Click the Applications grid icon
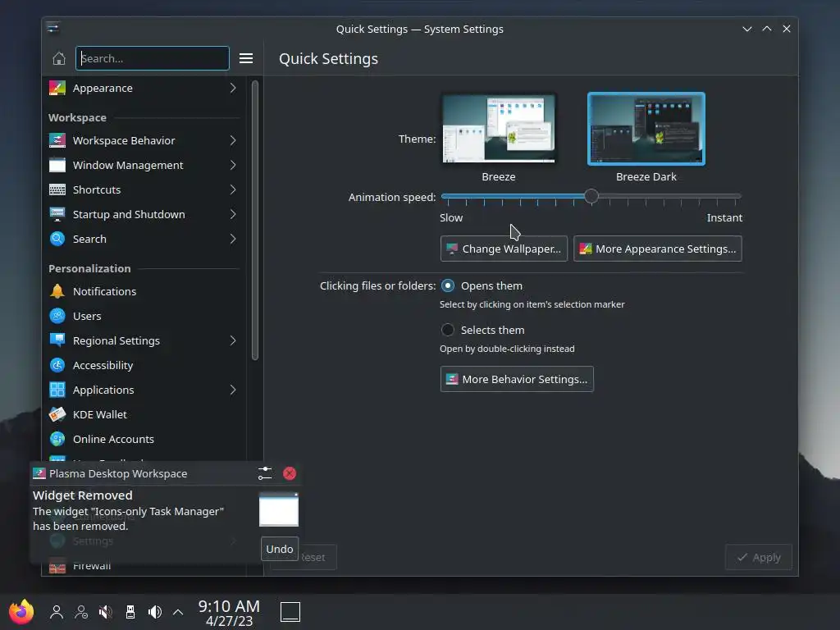Viewport: 840px width, 630px height. (x=57, y=390)
